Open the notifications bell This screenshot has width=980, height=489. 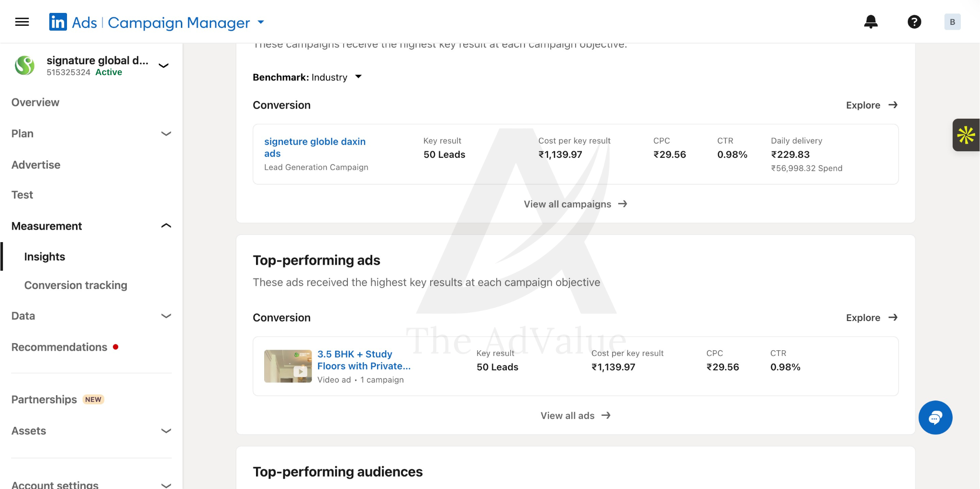(870, 22)
